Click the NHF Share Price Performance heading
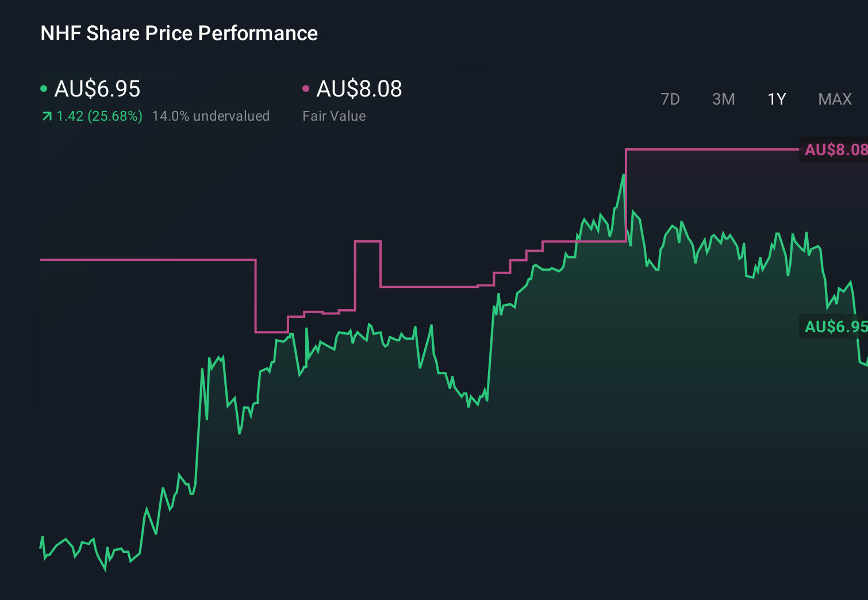Screen dimensions: 868x600 click(x=178, y=33)
